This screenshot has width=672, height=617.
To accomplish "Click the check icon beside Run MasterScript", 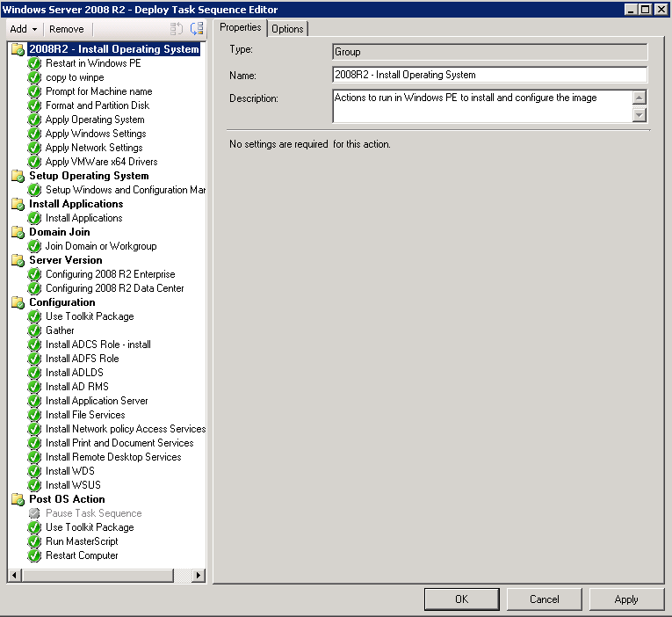I will tap(34, 541).
